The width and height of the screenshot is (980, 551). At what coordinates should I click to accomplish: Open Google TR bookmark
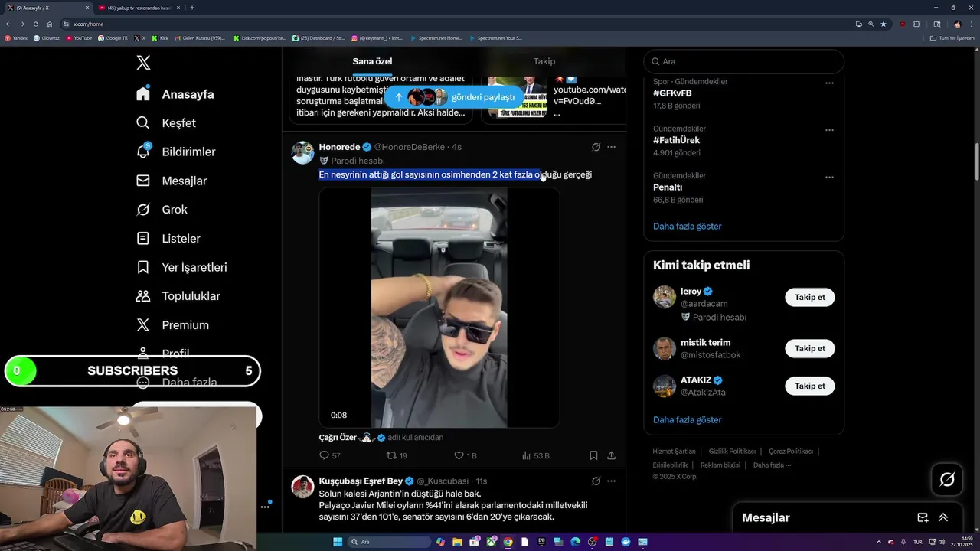(113, 37)
